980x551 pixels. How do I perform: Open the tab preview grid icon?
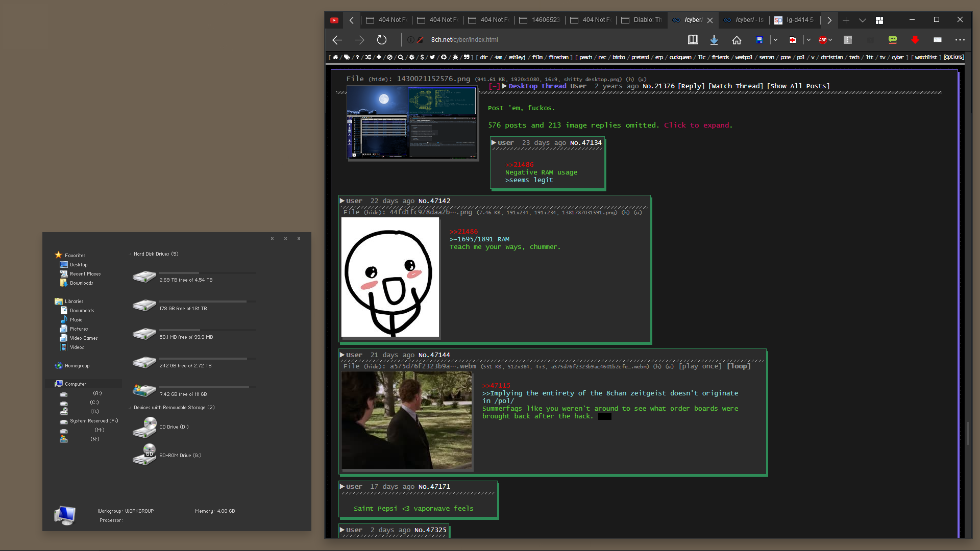879,20
